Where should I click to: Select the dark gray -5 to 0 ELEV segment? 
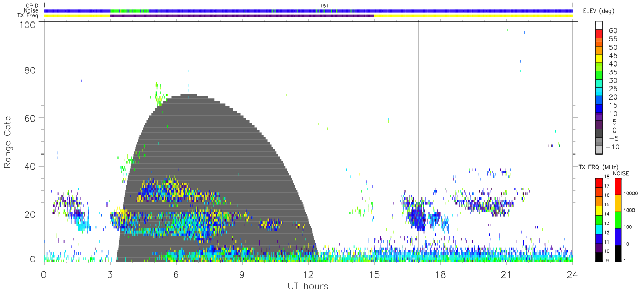599,134
